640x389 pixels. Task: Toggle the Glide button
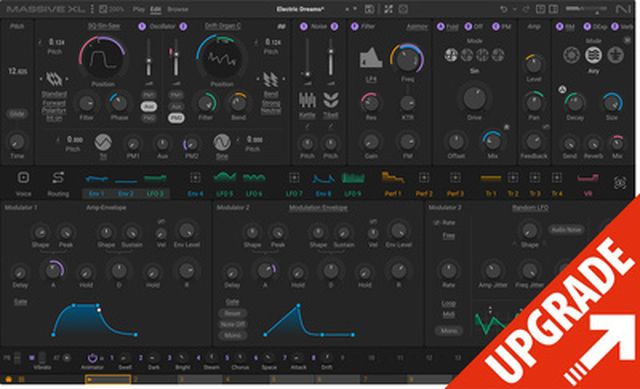coord(17,114)
